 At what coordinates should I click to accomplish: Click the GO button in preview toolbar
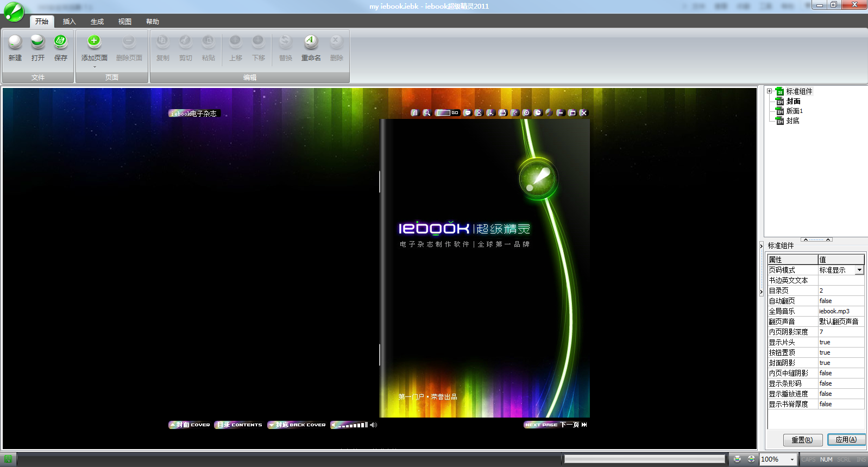pos(455,113)
